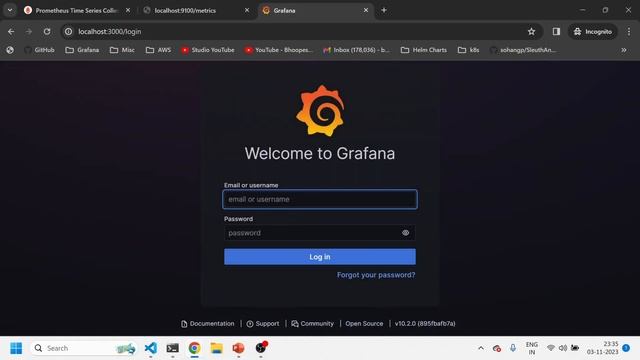Open the notification badge in system tray

click(x=626, y=348)
